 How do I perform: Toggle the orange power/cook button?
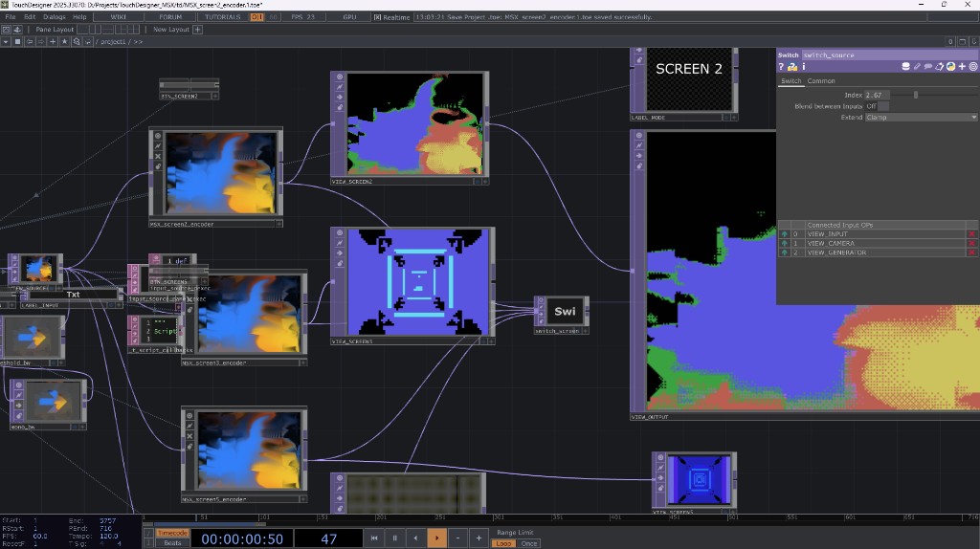(x=256, y=17)
